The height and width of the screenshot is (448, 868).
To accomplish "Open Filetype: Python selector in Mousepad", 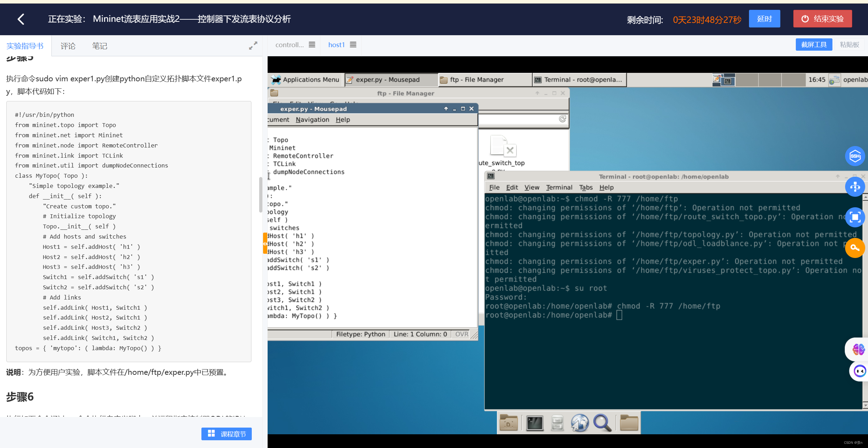I will (361, 334).
